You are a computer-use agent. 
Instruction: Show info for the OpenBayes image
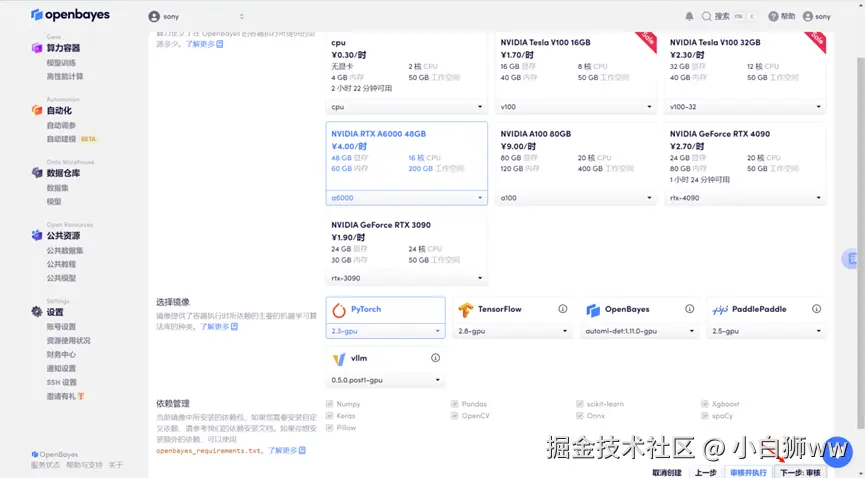(x=690, y=309)
